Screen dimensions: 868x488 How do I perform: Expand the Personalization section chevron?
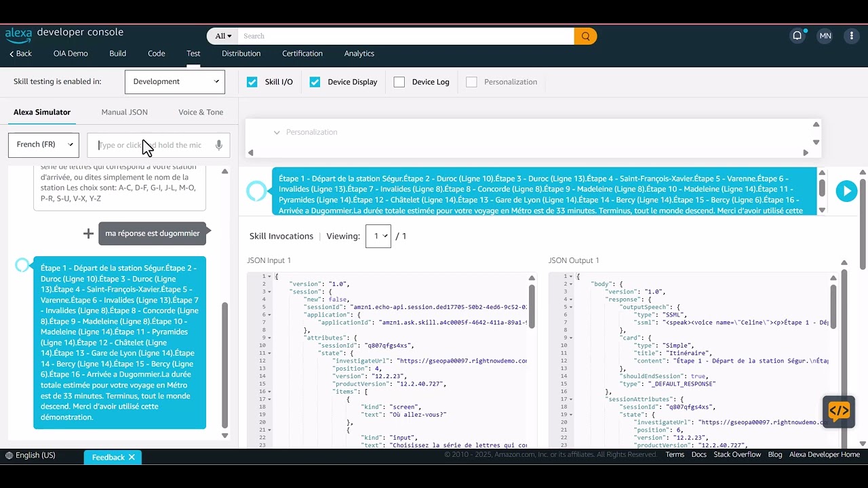coord(277,132)
